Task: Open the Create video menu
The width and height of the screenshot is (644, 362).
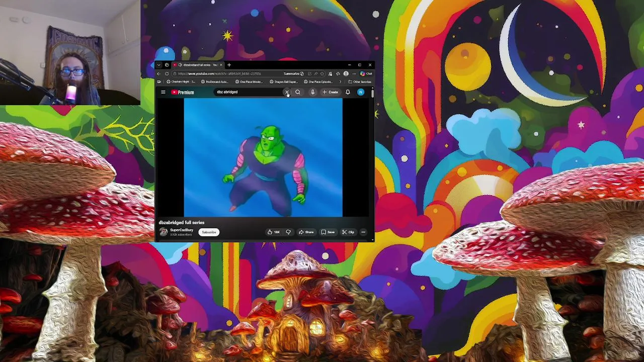Action: 331,92
